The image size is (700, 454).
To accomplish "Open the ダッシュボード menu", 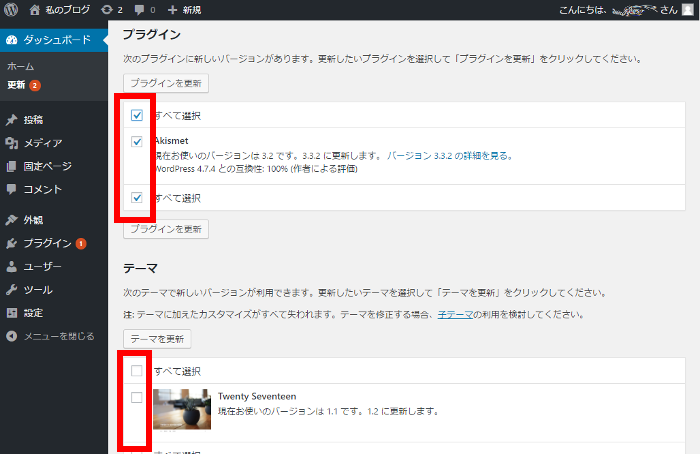I will [x=54, y=40].
